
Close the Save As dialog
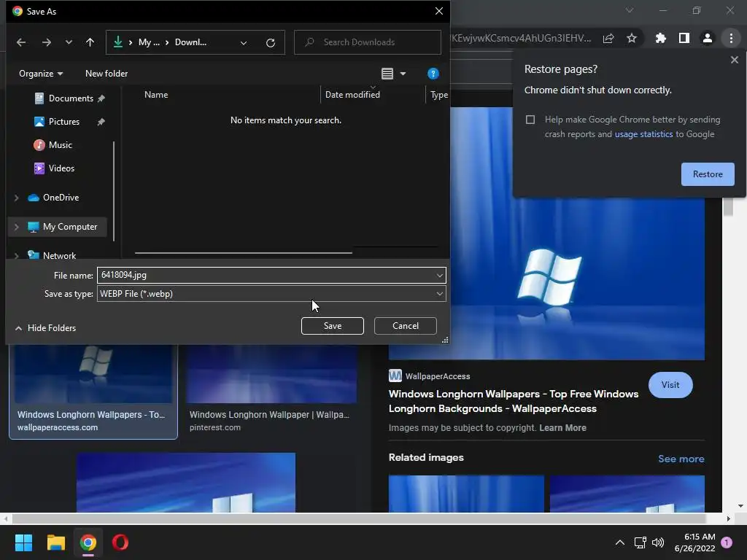coord(439,11)
